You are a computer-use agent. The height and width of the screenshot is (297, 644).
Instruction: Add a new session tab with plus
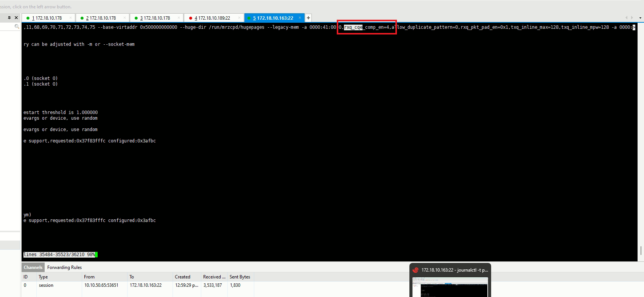[x=308, y=18]
